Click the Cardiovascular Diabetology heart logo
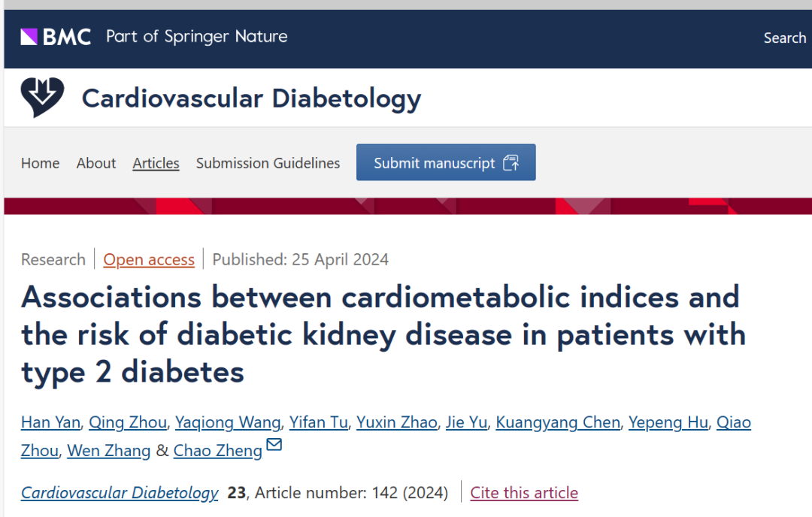 click(42, 97)
